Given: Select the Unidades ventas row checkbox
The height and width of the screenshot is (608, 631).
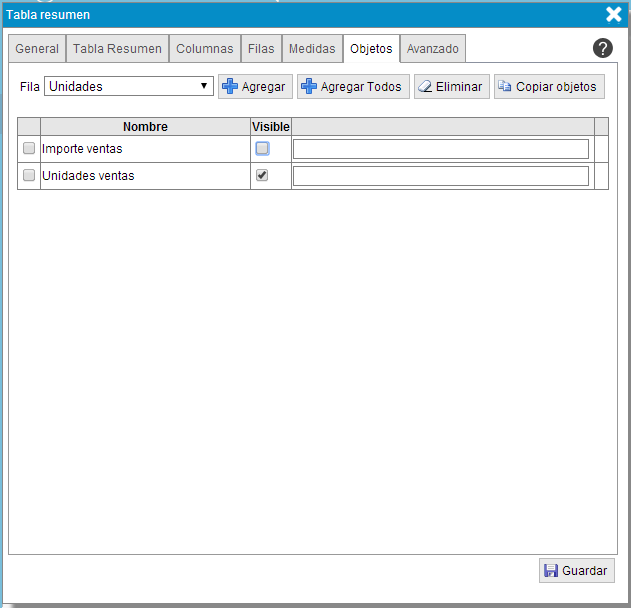Looking at the screenshot, I should pos(29,175).
